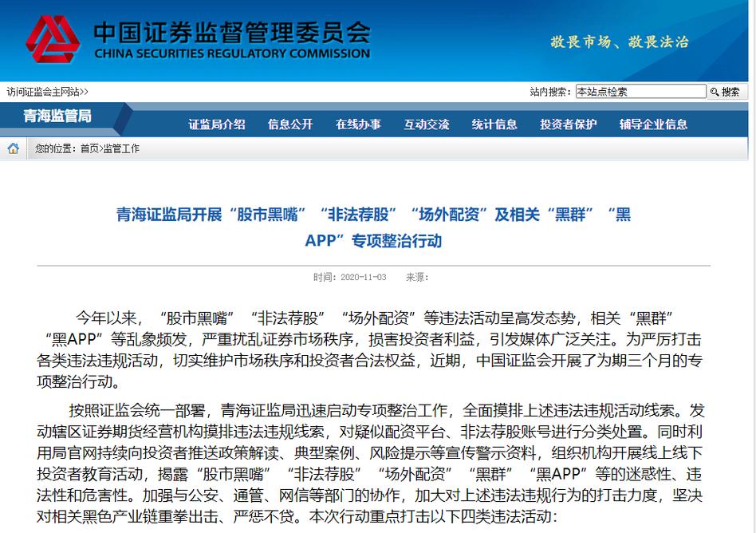Open the 统计信息 menu

click(494, 124)
